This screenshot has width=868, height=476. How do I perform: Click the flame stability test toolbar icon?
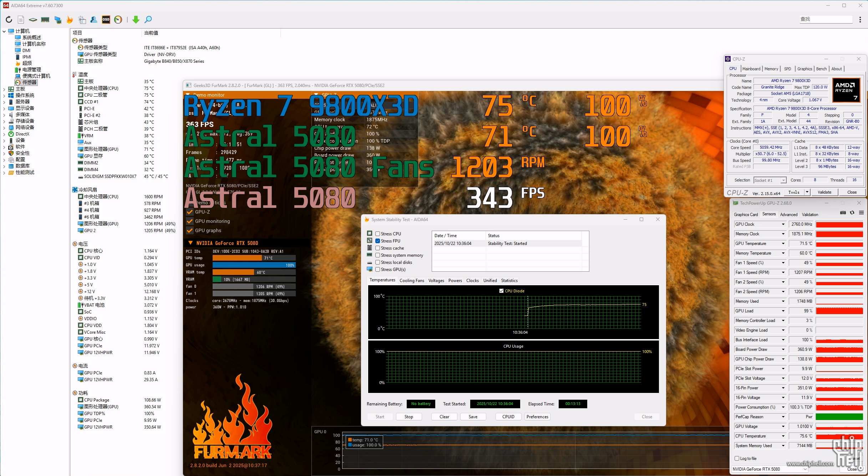click(70, 20)
